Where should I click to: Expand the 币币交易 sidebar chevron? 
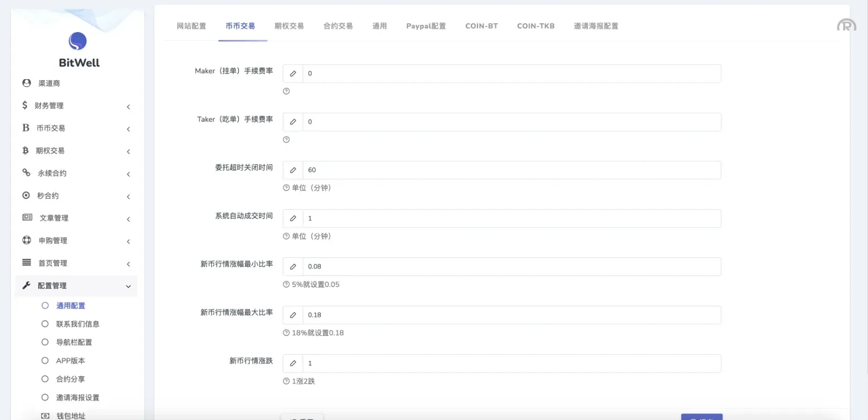pos(128,129)
